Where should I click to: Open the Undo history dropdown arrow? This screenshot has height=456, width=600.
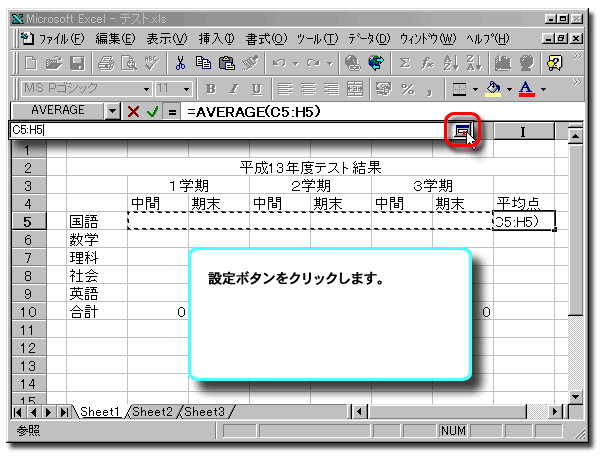(x=296, y=64)
